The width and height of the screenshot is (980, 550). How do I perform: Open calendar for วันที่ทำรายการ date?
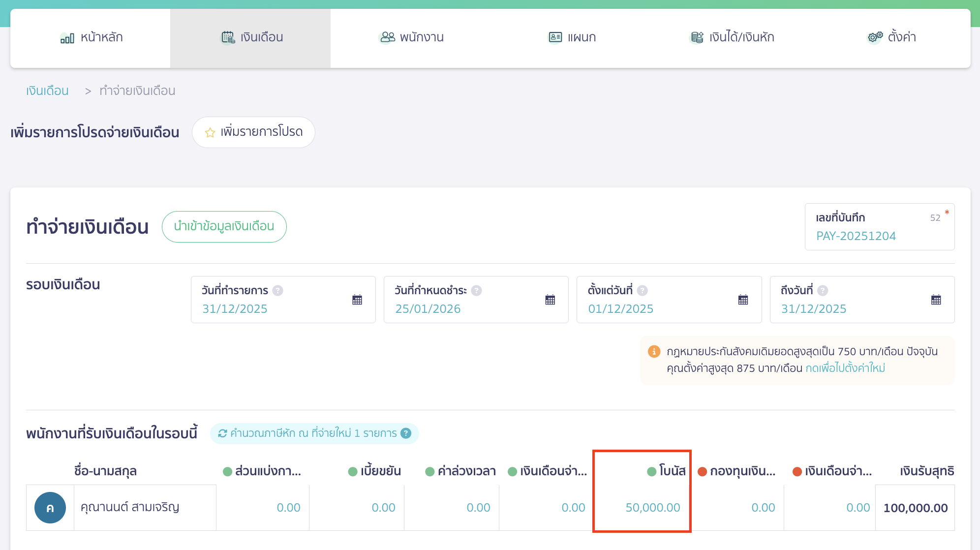pyautogui.click(x=357, y=300)
